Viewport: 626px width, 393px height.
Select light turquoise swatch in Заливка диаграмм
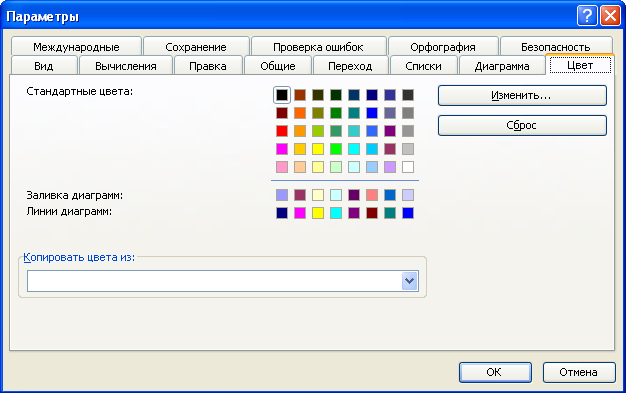click(x=336, y=195)
